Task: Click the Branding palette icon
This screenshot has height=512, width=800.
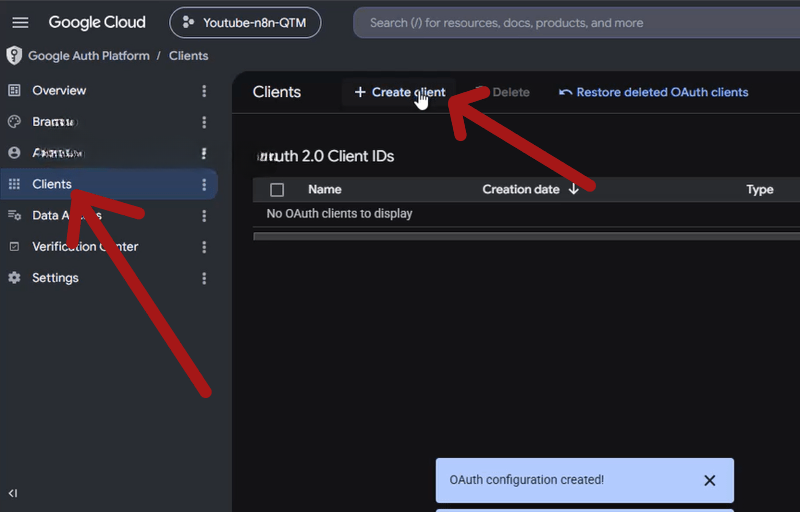Action: (14, 122)
